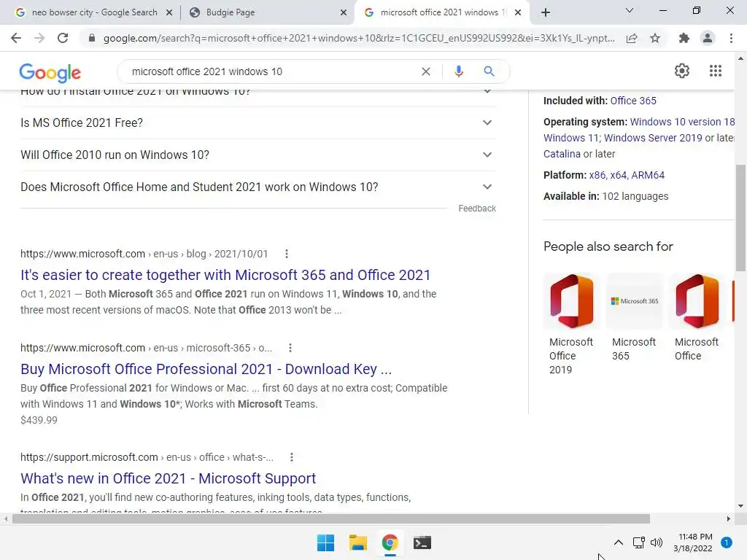Open the volume tray icon
The image size is (747, 560).
pyautogui.click(x=657, y=542)
